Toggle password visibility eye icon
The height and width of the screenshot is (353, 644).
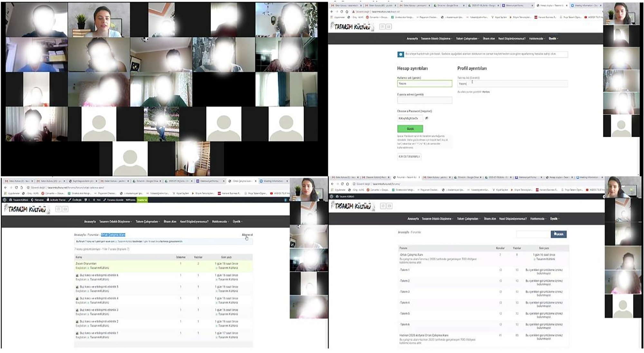[427, 118]
